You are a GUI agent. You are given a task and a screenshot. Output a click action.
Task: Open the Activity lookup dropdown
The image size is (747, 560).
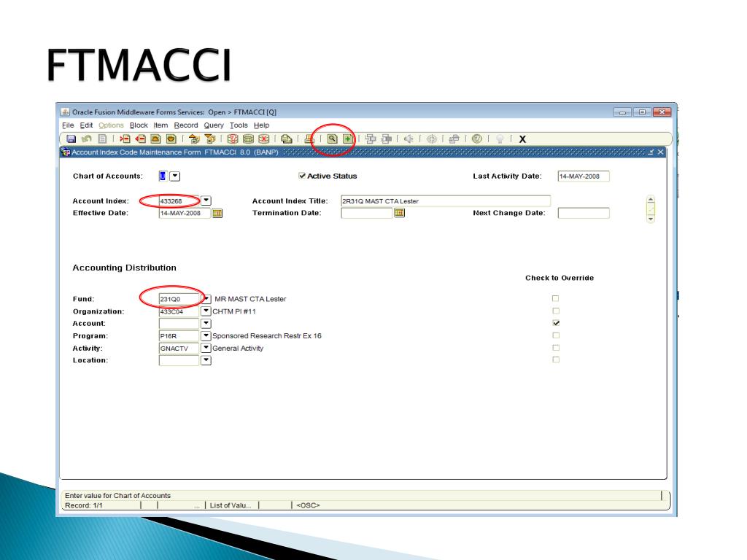click(x=206, y=348)
